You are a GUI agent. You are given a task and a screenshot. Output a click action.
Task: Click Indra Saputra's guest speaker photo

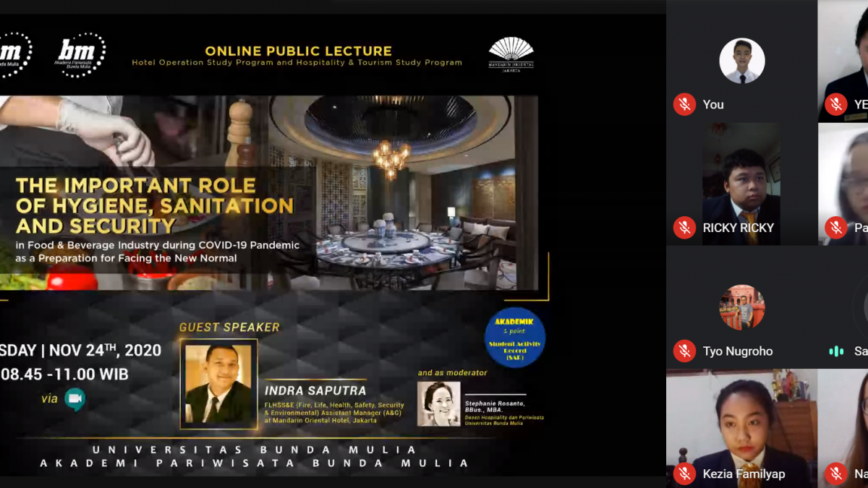click(218, 383)
